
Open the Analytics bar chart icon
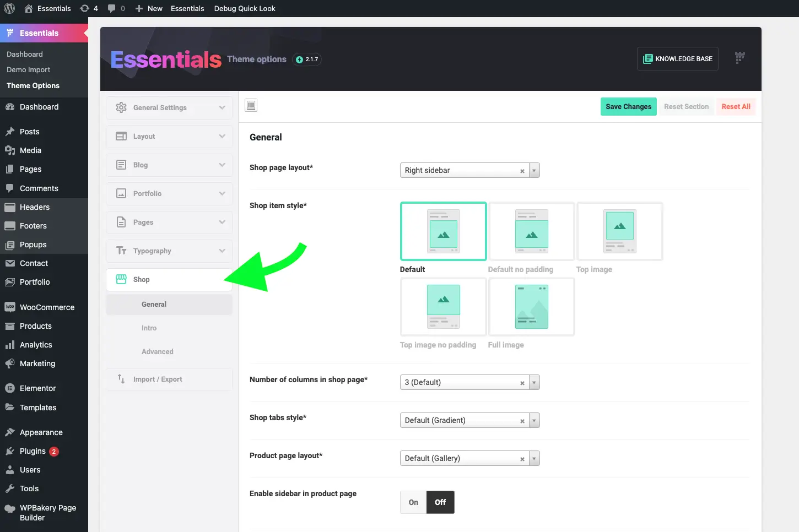point(10,345)
